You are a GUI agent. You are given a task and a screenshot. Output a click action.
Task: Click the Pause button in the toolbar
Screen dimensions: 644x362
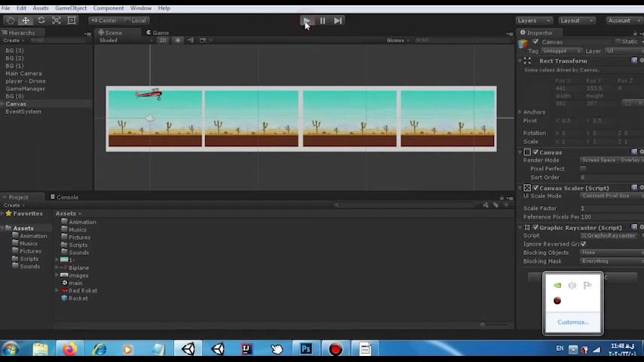(x=322, y=21)
